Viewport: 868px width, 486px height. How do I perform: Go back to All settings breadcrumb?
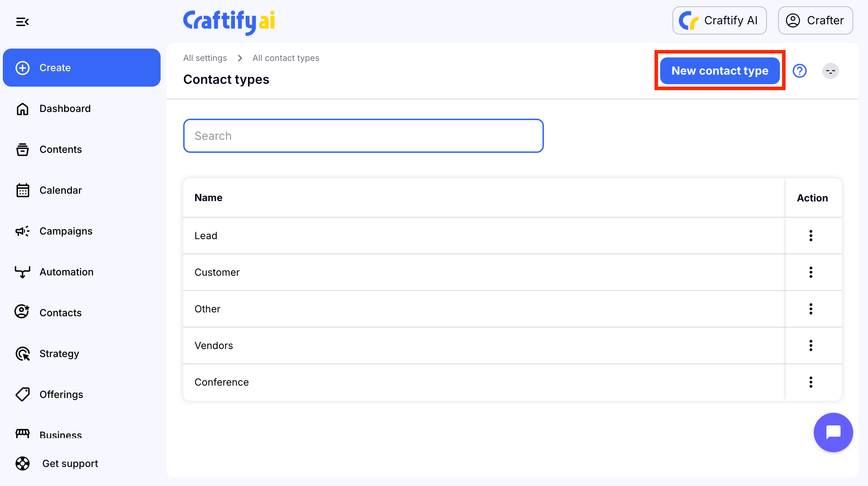[x=205, y=58]
